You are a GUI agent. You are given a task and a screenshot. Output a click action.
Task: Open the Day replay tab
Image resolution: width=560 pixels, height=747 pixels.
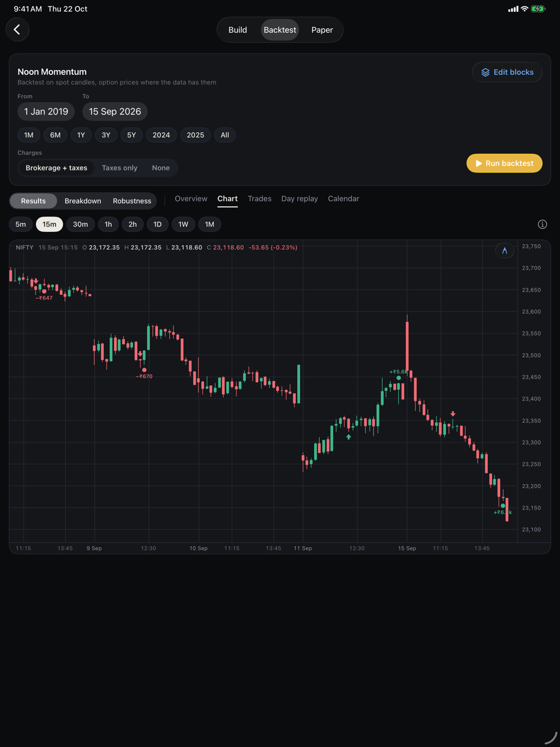[300, 199]
